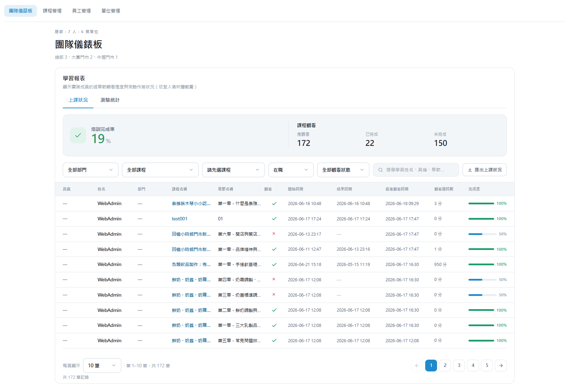Click the 應觀看 172 statistic
Viewport: 566px width, 392px height.
click(x=304, y=140)
